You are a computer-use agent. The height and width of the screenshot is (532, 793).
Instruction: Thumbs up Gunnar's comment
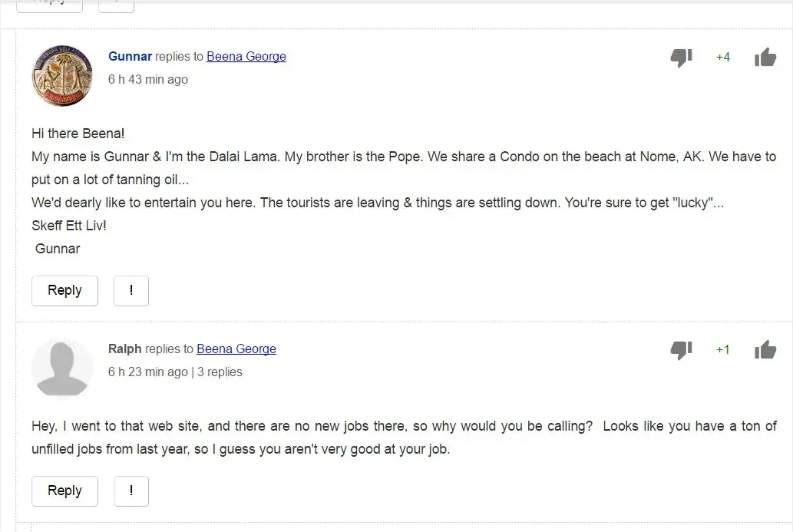(765, 57)
